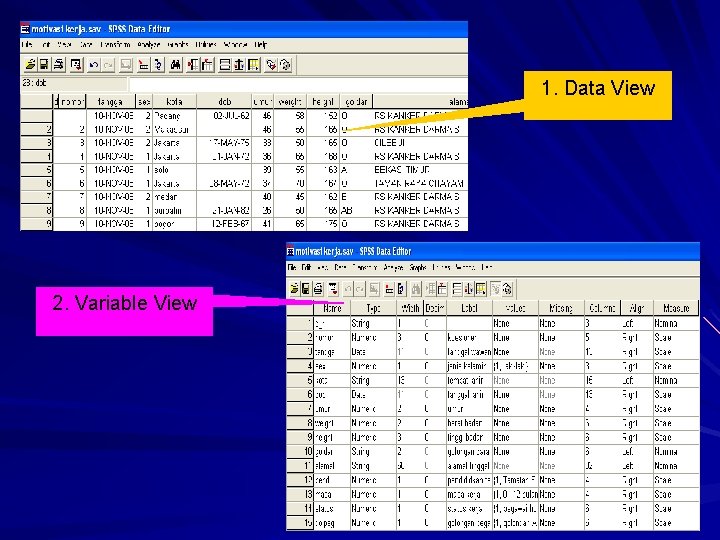Open Analyze menu in Data View window
The height and width of the screenshot is (540, 720).
(148, 45)
